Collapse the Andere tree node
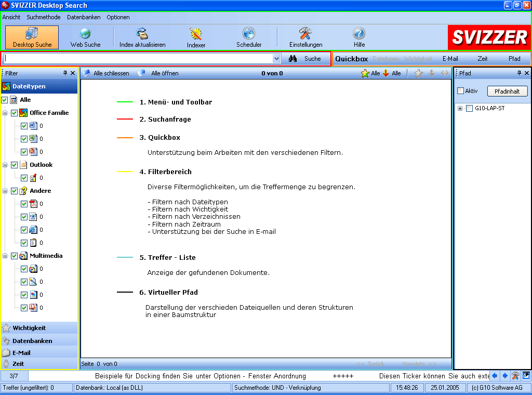The image size is (532, 395). tap(5, 191)
